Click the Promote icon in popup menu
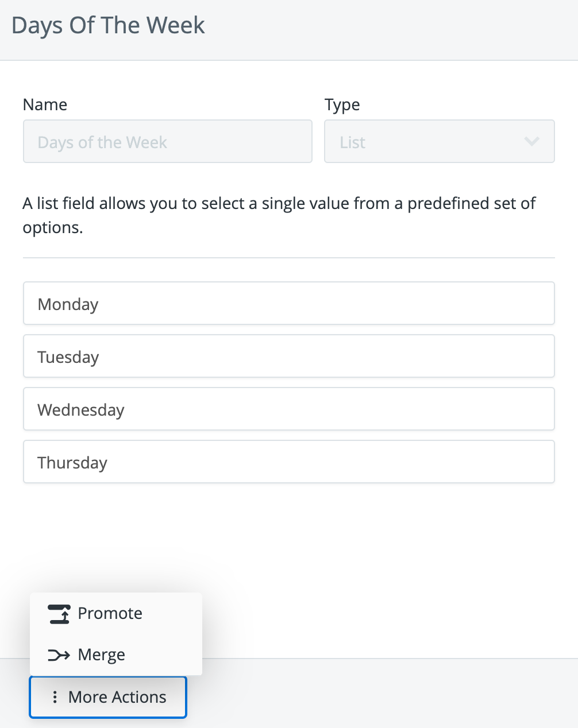The image size is (578, 728). pyautogui.click(x=59, y=614)
